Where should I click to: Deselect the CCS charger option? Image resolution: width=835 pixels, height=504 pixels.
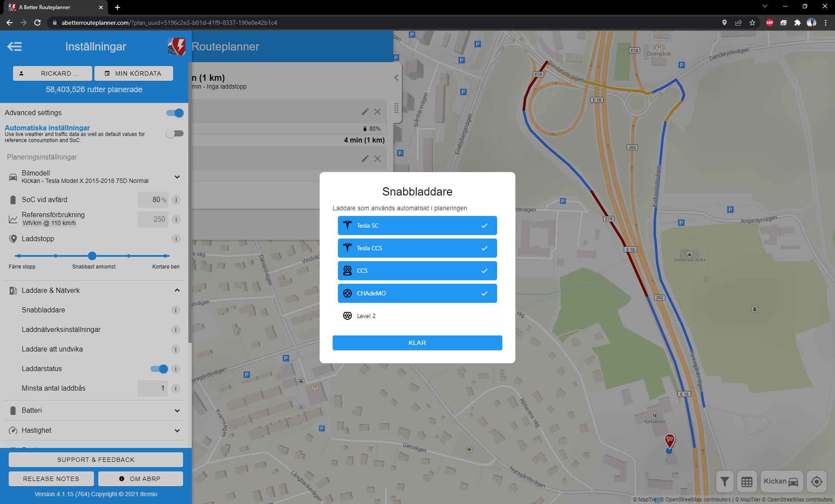pos(417,271)
